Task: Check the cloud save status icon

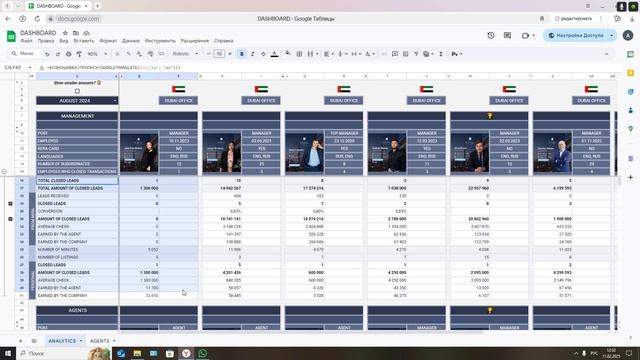Action: [x=87, y=33]
